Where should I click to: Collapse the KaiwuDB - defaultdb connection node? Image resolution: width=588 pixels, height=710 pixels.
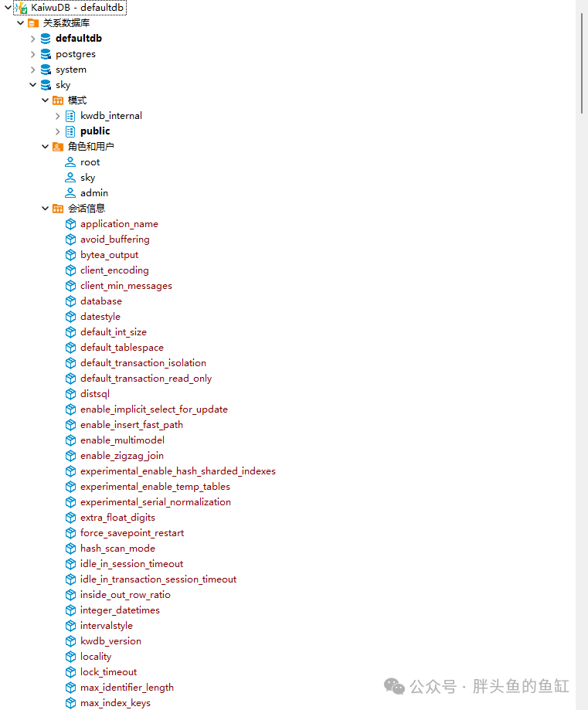coord(8,7)
